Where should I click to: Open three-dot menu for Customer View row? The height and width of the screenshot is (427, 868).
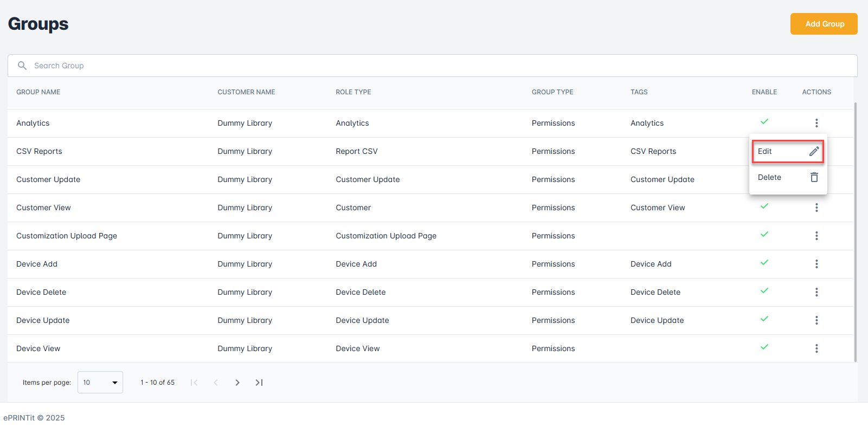pos(816,208)
